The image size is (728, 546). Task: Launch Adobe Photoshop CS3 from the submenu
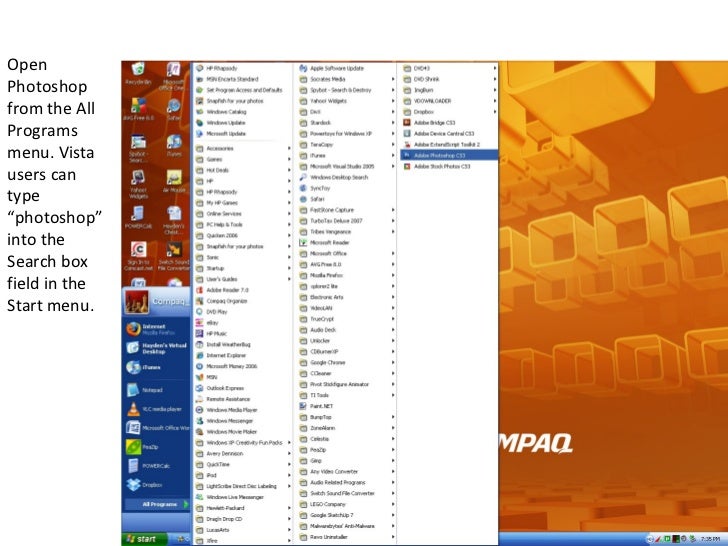point(449,156)
